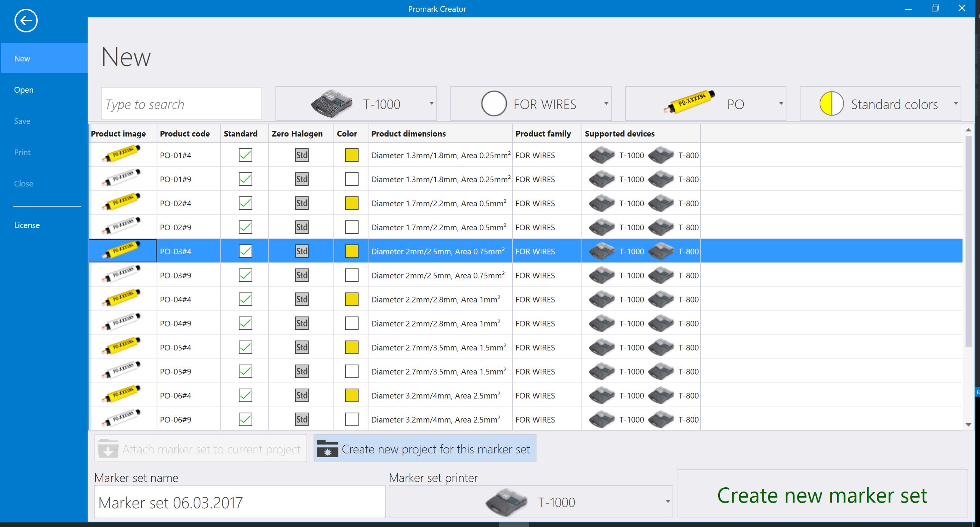Toggle Standard checkbox for PO-05#4

coord(245,347)
